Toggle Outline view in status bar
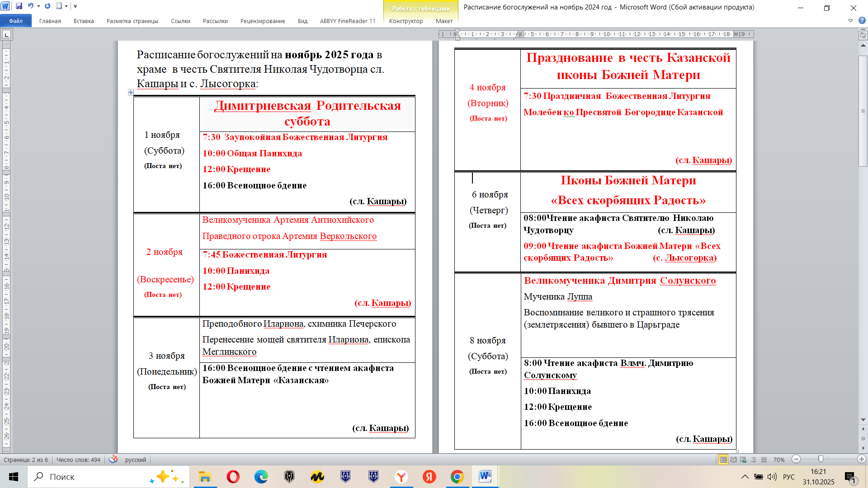This screenshot has height=488, width=868. coord(754,460)
